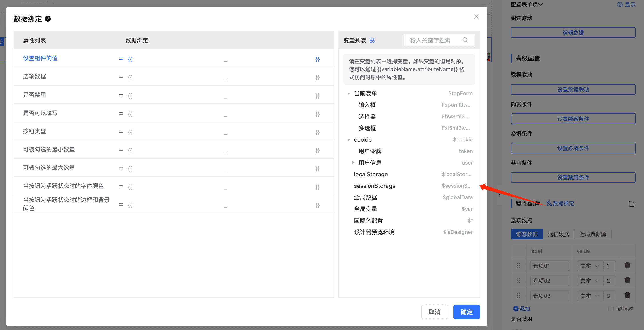Click the grid icon next to 变量列表
Screen dimensions: 644x330
(x=372, y=40)
